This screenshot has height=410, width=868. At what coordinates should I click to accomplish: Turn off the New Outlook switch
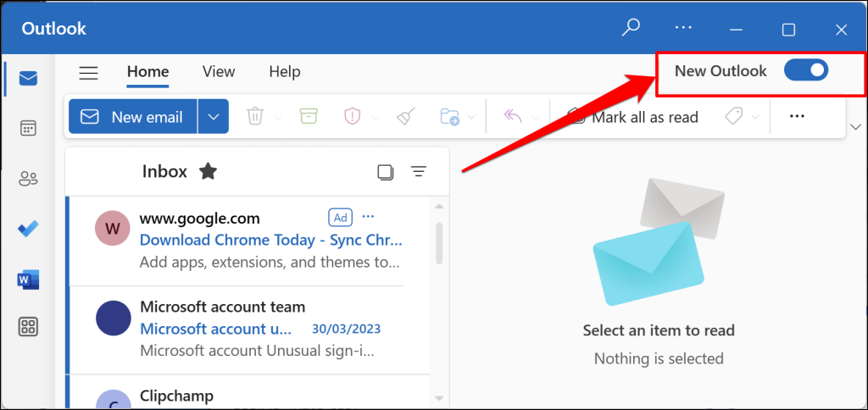click(x=806, y=70)
